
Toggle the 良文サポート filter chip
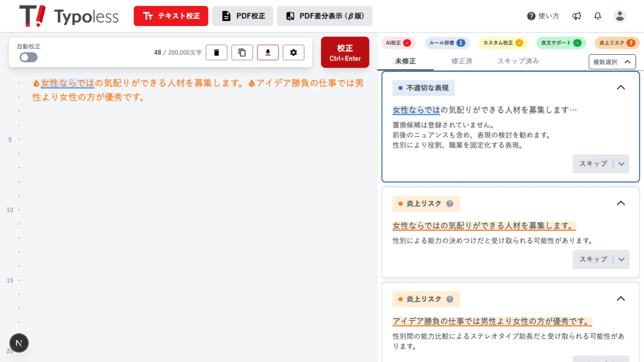561,43
